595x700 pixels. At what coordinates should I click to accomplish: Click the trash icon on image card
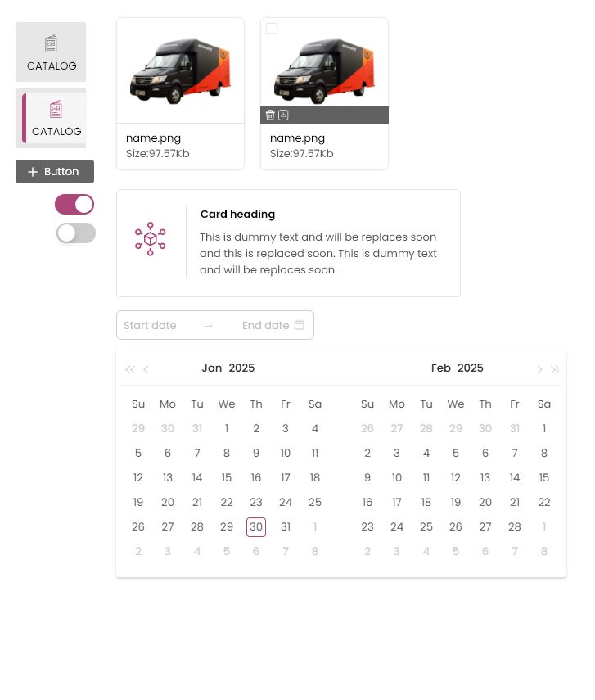(x=270, y=115)
